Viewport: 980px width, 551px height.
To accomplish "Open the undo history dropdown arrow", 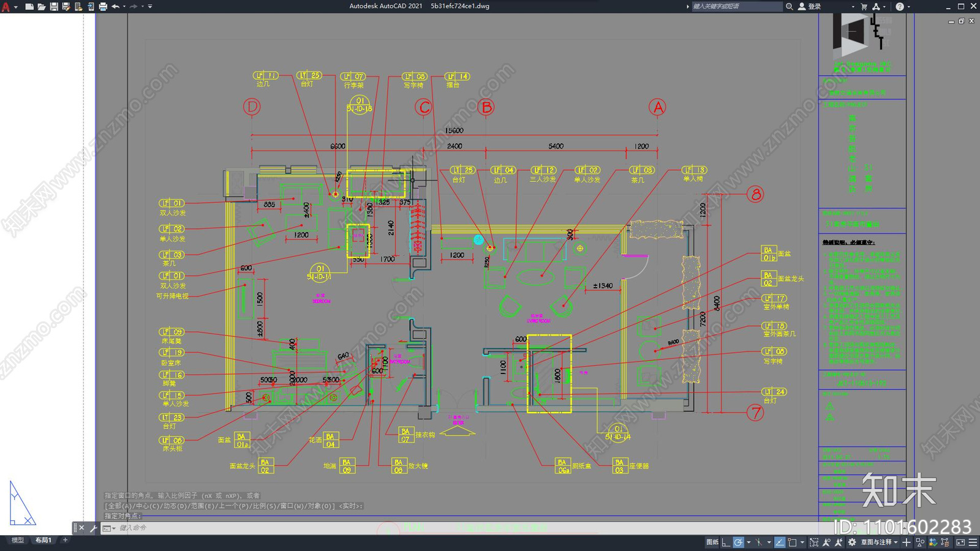I will pos(124,6).
